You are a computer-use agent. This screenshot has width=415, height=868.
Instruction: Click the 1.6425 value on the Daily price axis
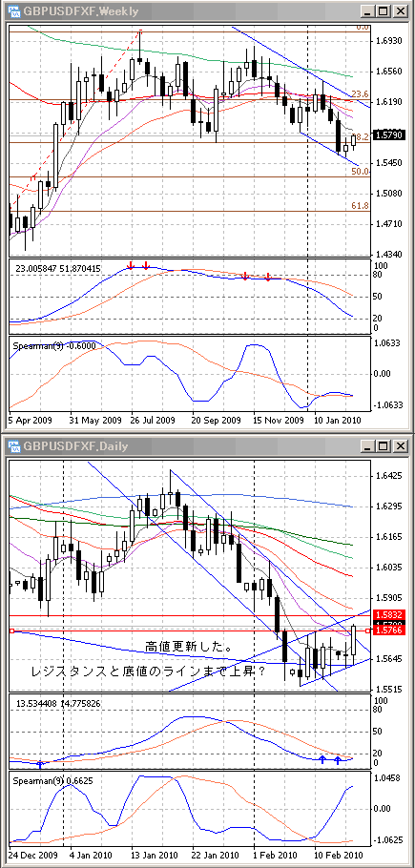tap(388, 476)
